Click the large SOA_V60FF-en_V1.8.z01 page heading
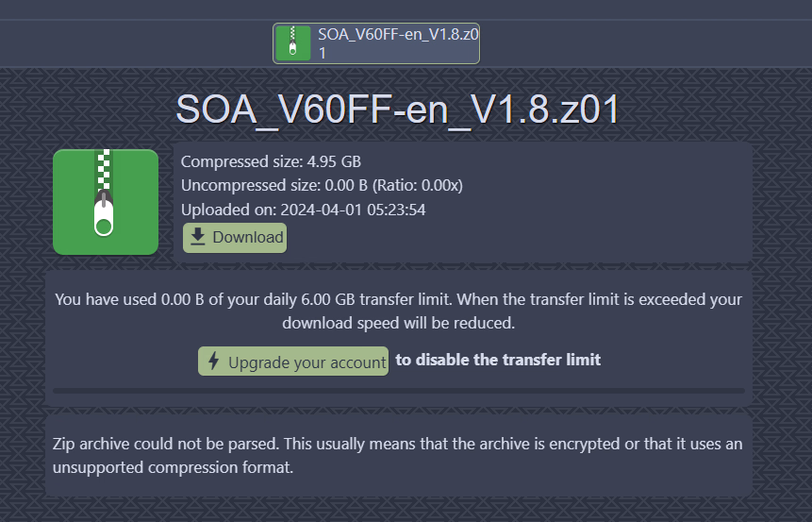 [x=398, y=110]
